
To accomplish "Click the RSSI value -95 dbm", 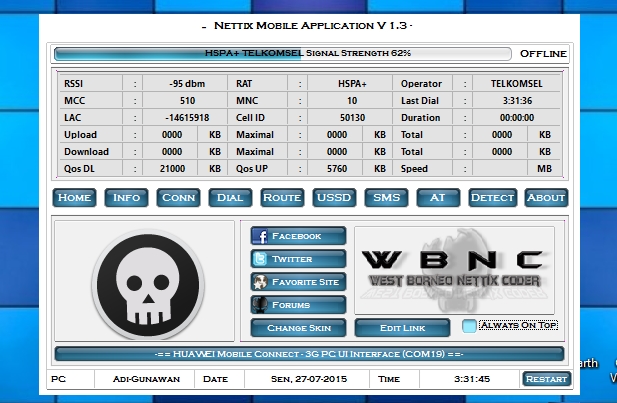I will pyautogui.click(x=187, y=84).
